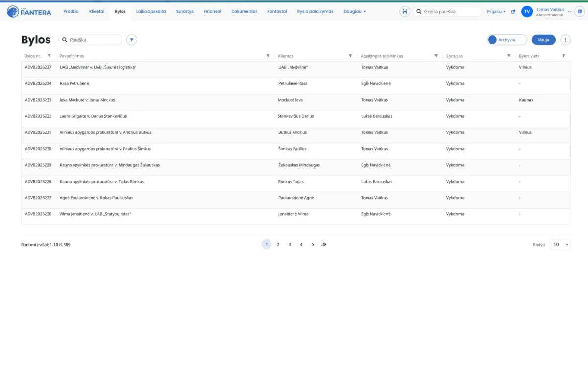The image size is (588, 368).
Task: Click client "Rimkus Tadas"
Action: (x=291, y=182)
